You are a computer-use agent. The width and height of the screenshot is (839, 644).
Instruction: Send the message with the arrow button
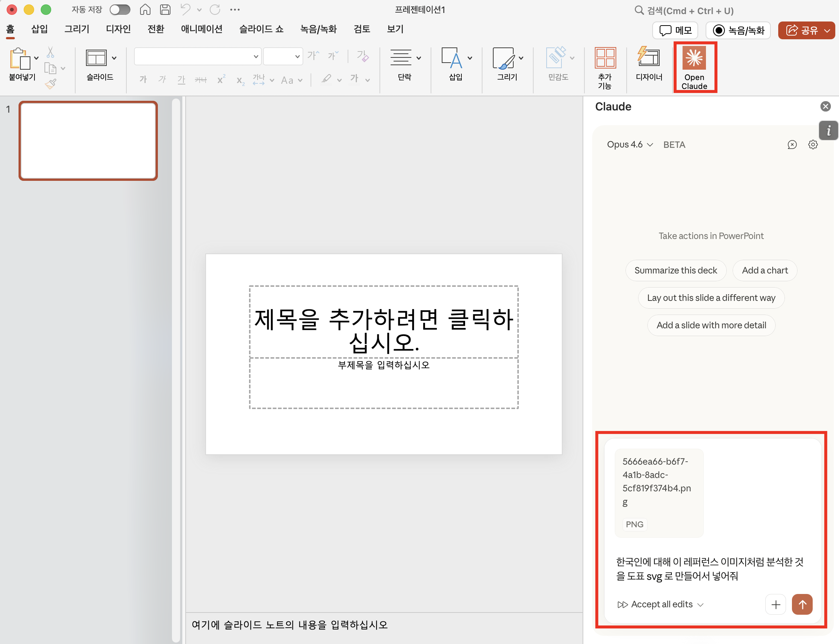click(x=802, y=604)
